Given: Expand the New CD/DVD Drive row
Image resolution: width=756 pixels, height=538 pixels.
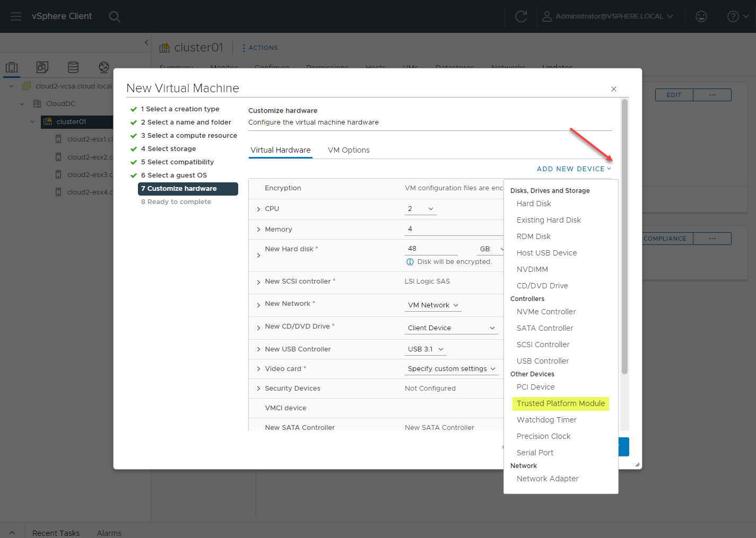Looking at the screenshot, I should pos(258,328).
